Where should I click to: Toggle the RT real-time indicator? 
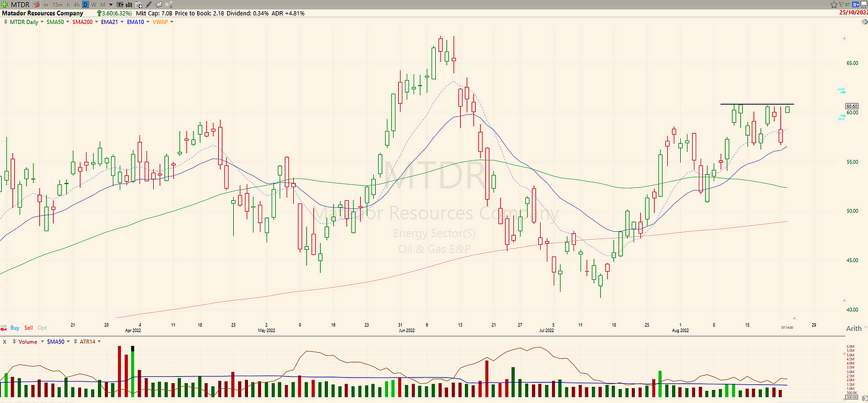click(x=848, y=5)
